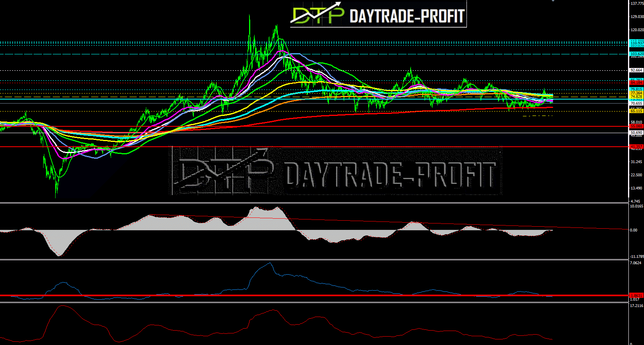This screenshot has height=345, width=644.
Task: Select the white 92.664 price level tag
Action: click(x=637, y=70)
